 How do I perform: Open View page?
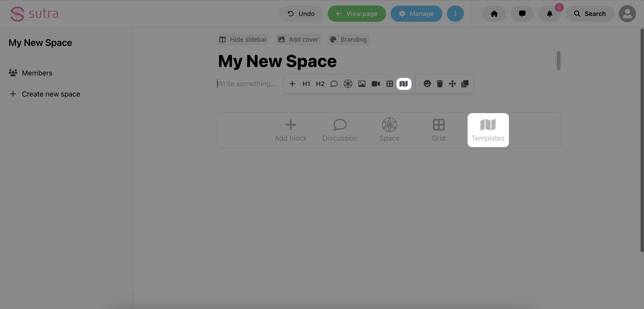(x=357, y=13)
